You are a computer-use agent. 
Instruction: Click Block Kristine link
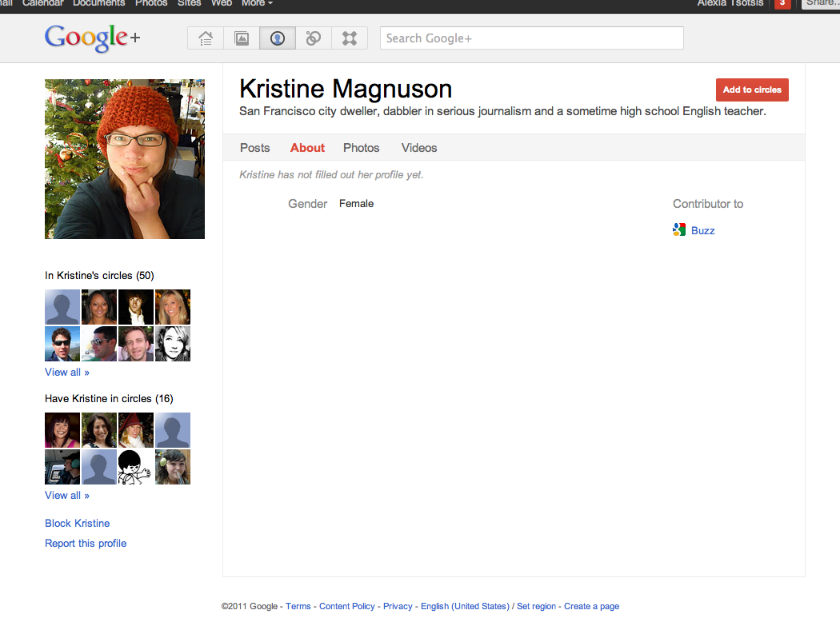click(x=78, y=523)
